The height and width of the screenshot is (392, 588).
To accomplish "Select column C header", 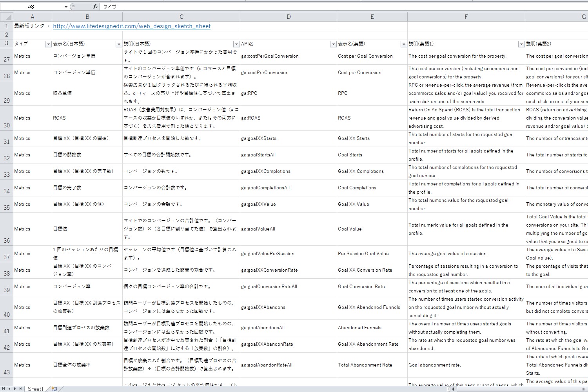I will (x=181, y=17).
